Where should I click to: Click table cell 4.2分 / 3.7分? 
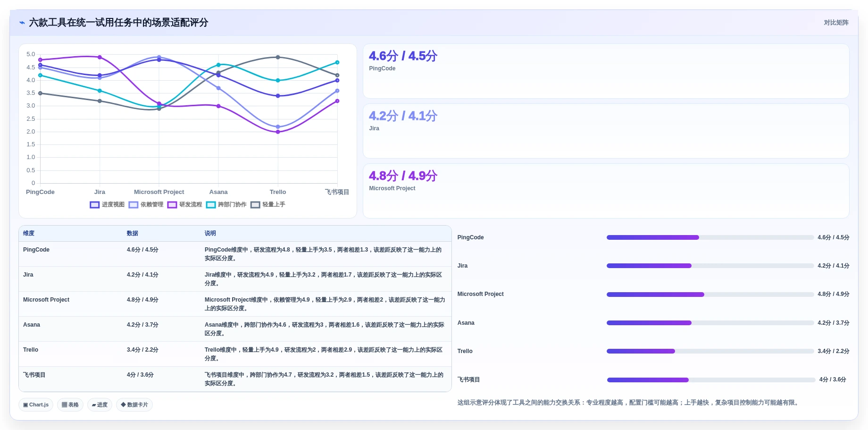142,325
